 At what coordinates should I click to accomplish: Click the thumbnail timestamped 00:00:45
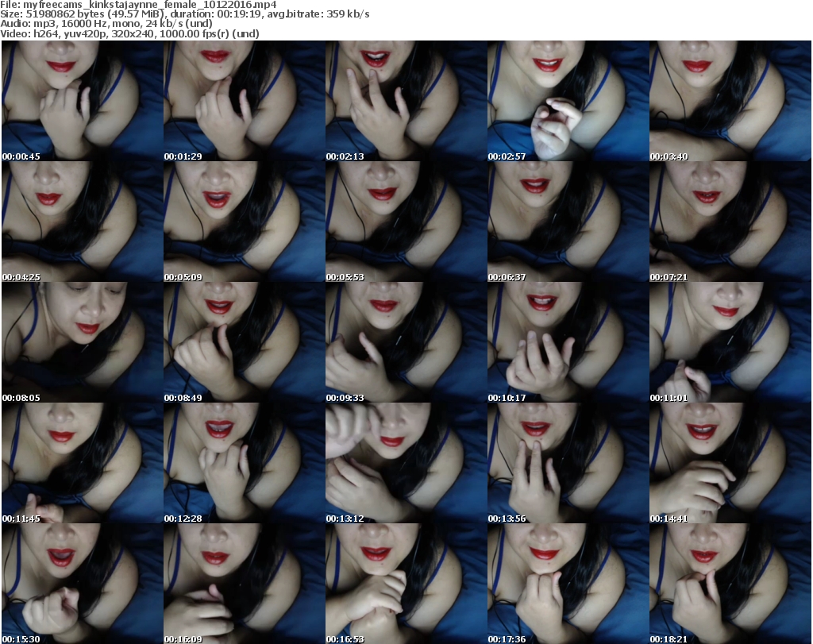[x=82, y=101]
